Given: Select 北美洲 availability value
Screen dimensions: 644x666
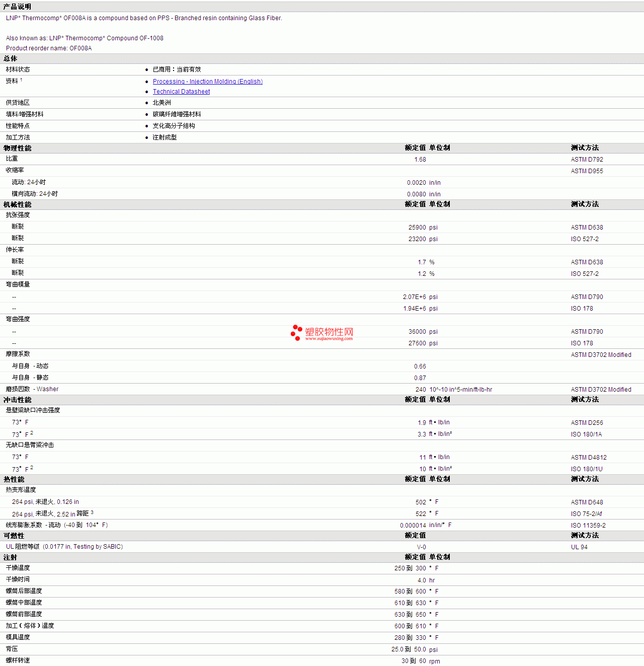Looking at the screenshot, I should (x=162, y=103).
